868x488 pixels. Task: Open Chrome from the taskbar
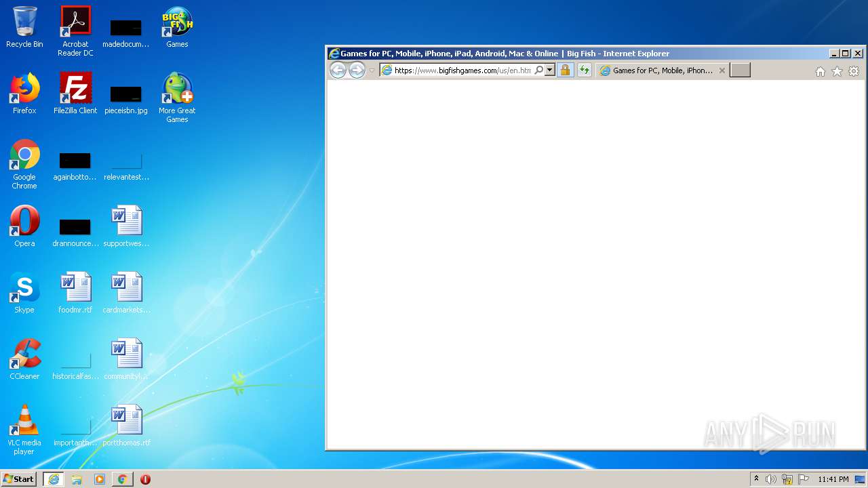click(x=122, y=479)
